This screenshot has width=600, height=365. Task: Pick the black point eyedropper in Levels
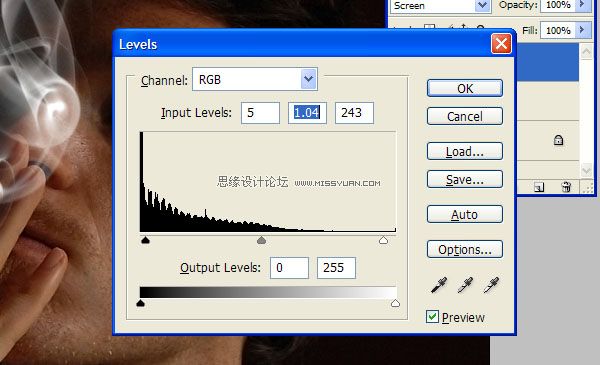439,285
